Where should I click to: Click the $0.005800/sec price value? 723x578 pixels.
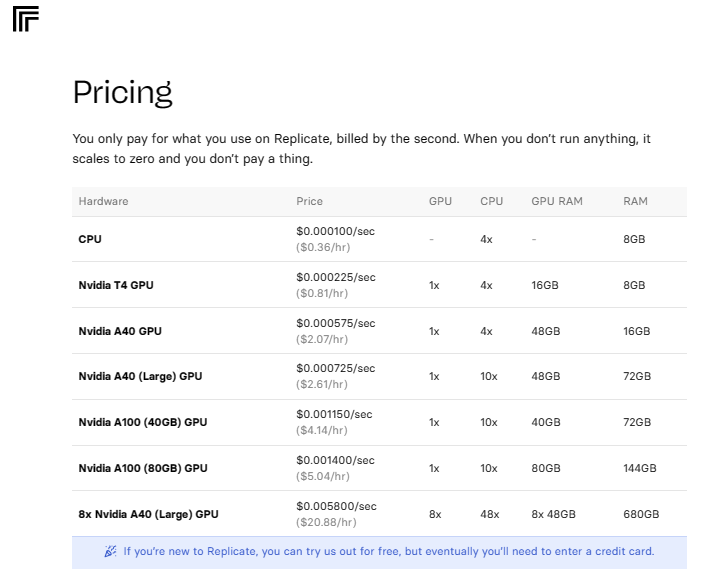[x=336, y=506]
